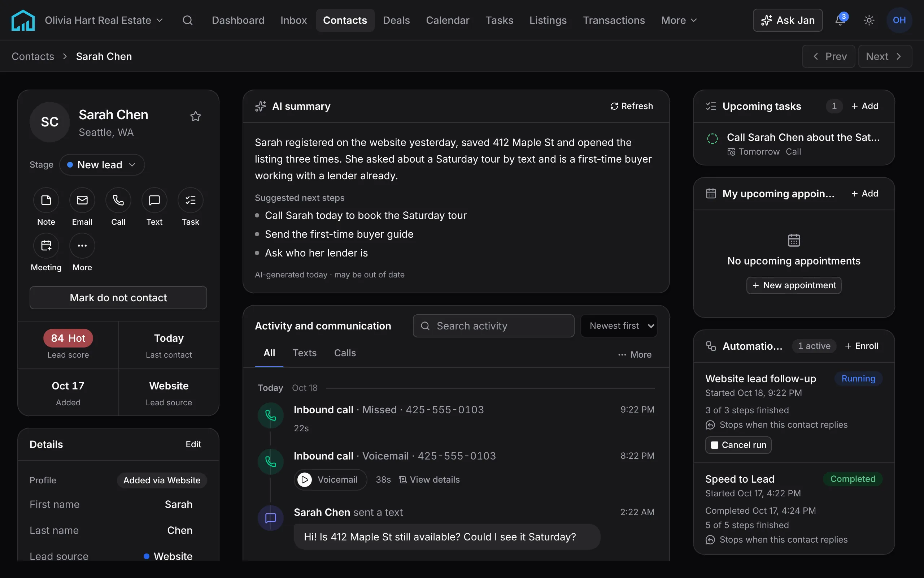Viewport: 924px width, 578px height.
Task: Open the Deals navigation item
Action: [396, 20]
